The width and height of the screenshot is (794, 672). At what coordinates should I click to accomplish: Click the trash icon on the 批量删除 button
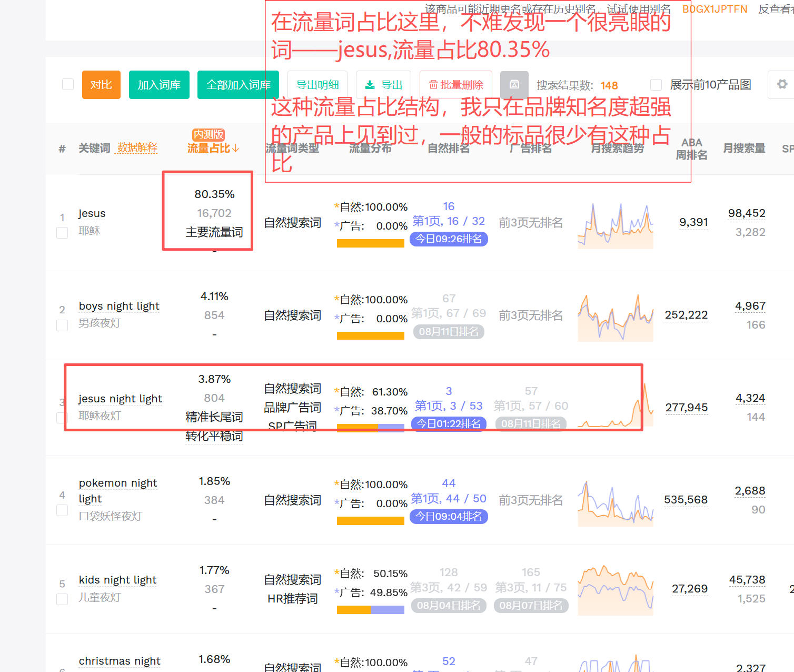point(433,85)
